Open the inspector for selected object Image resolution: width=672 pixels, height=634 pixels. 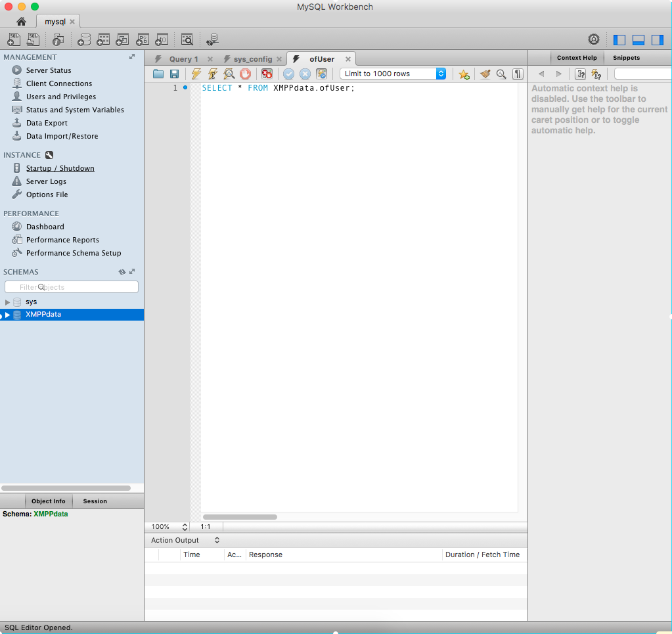click(58, 39)
